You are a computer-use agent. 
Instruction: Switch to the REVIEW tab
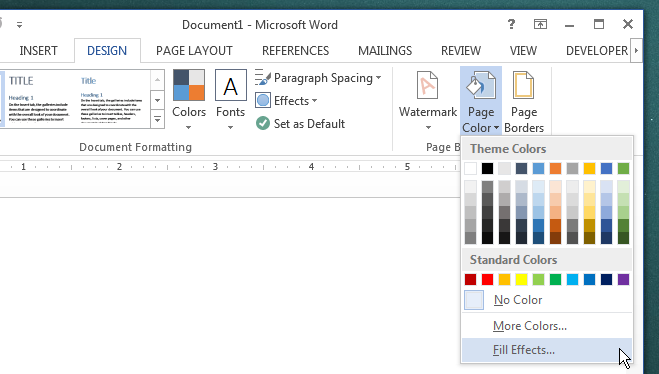tap(461, 50)
